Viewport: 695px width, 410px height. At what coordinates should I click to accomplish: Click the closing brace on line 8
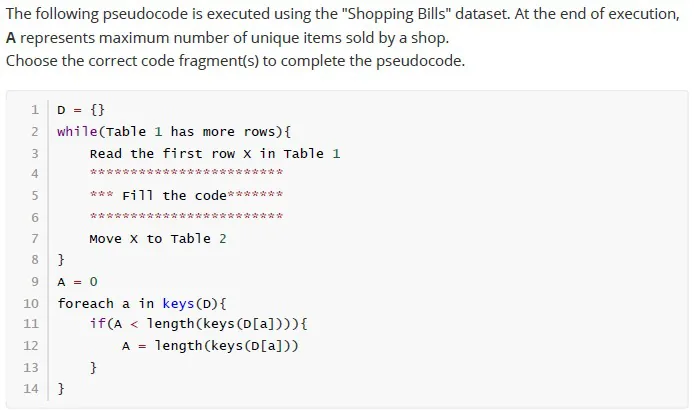click(x=61, y=259)
